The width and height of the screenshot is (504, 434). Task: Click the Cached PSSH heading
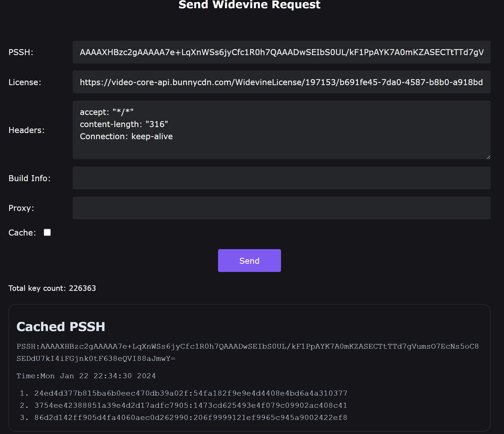pos(61,327)
